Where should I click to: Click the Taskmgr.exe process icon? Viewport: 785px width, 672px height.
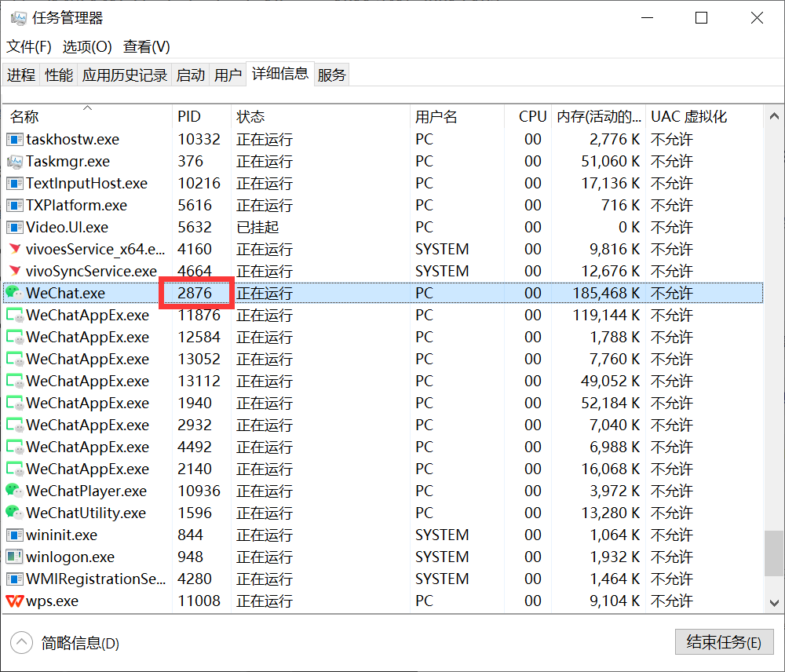(x=14, y=161)
